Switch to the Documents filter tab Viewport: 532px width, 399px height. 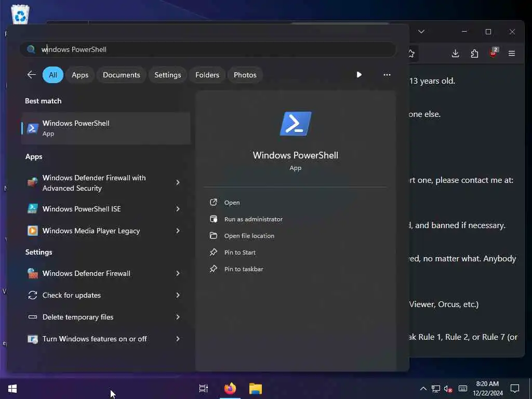122,75
